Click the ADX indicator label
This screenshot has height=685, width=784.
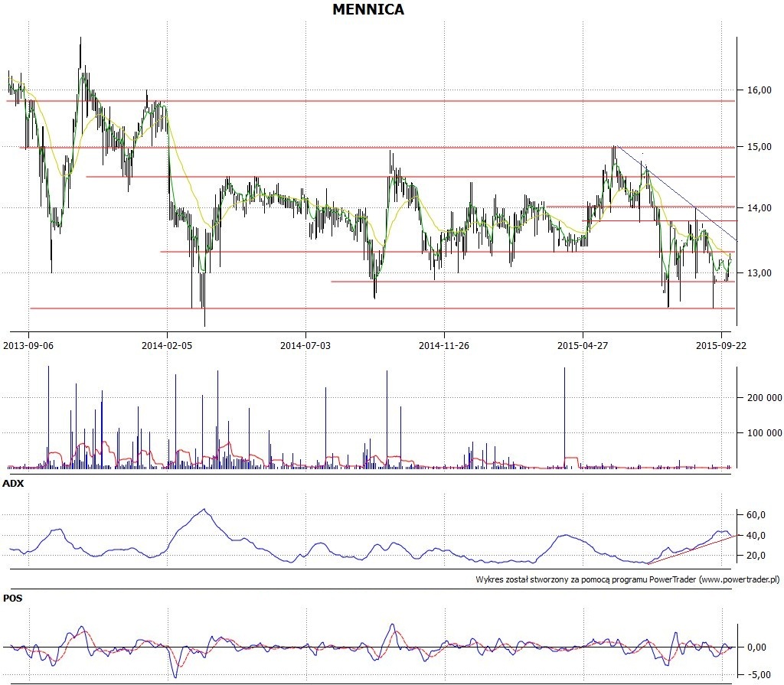pos(13,484)
